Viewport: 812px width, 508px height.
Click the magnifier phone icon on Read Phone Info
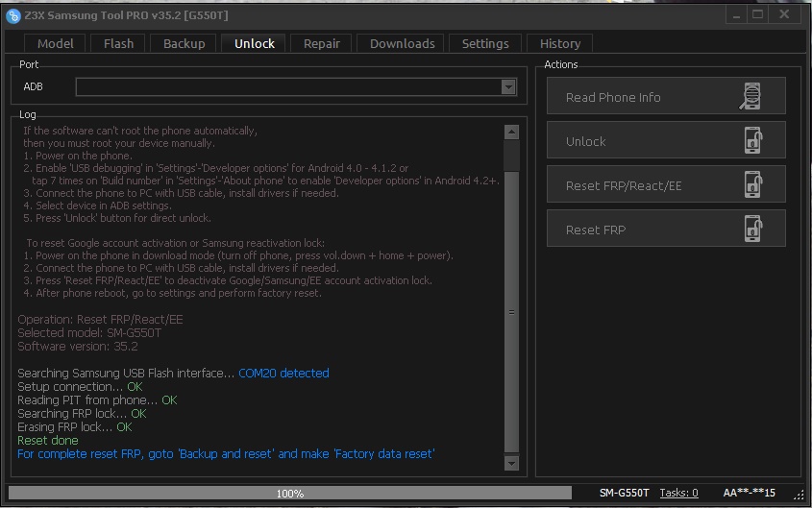click(750, 96)
